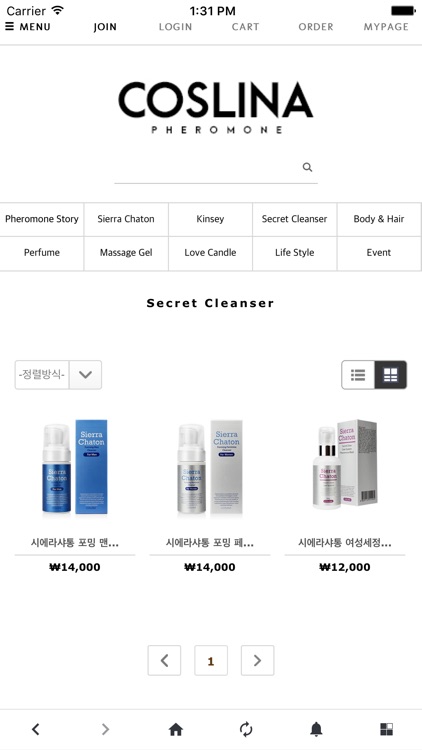The height and width of the screenshot is (750, 422).
Task: Open the CART link
Action: (245, 27)
